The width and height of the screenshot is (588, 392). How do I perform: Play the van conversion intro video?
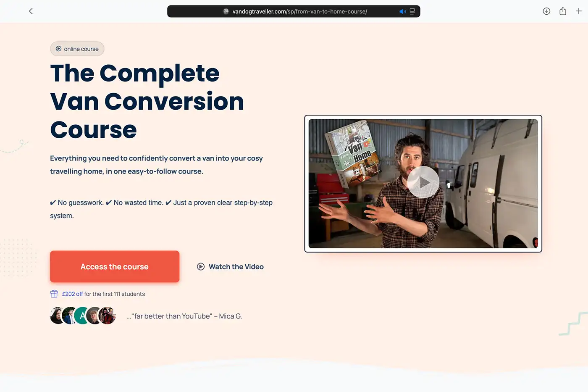coord(423,182)
